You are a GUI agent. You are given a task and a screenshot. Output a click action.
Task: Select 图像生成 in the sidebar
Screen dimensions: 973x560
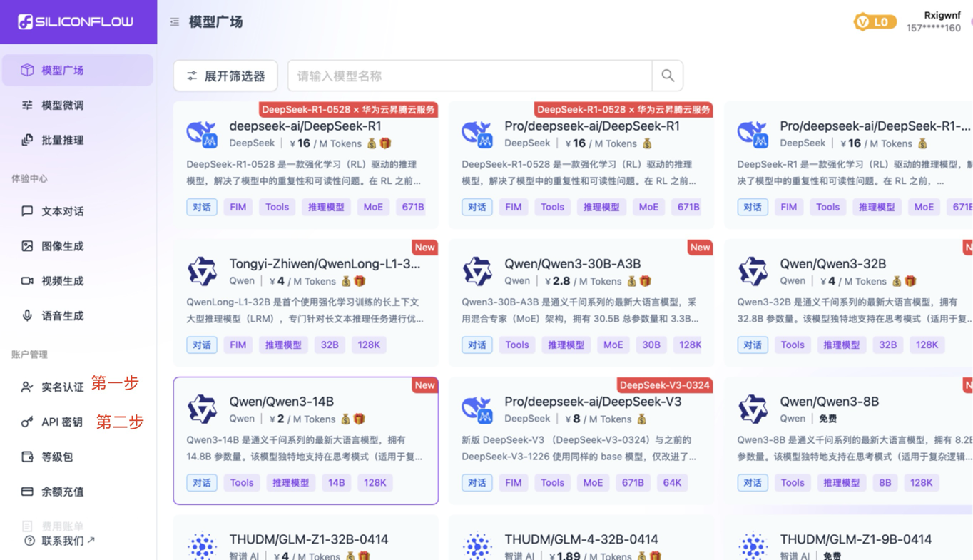(x=64, y=245)
